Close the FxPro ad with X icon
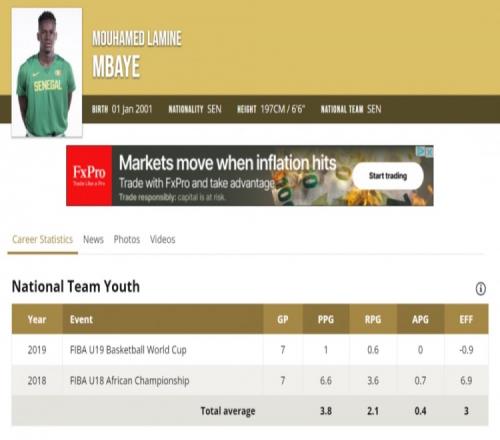 tap(430, 152)
